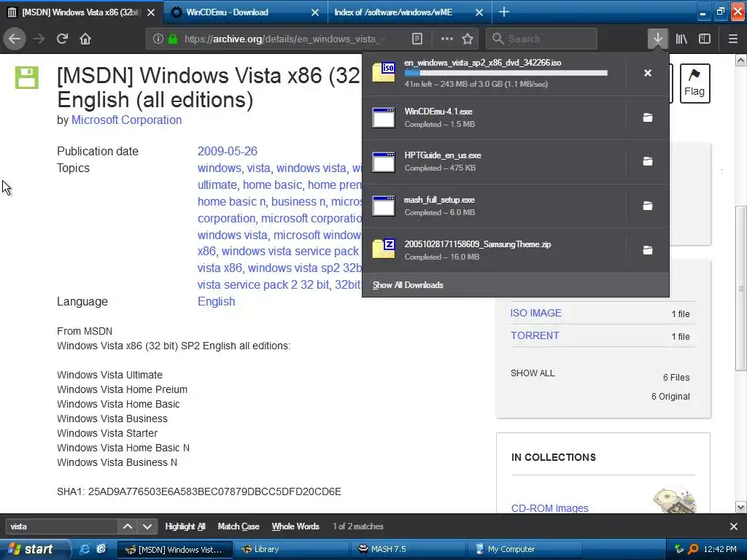This screenshot has width=747, height=560.
Task: Click the ISO IMAGE download option
Action: click(535, 313)
